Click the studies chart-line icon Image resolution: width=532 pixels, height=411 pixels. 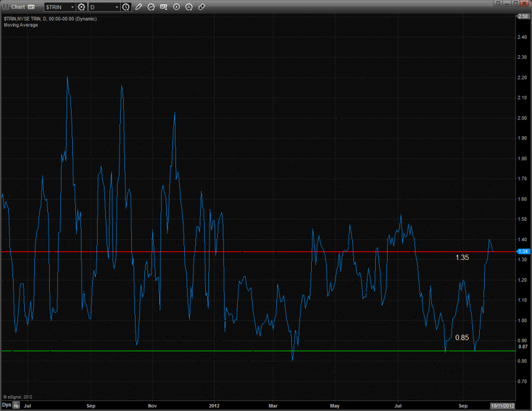tap(151, 7)
